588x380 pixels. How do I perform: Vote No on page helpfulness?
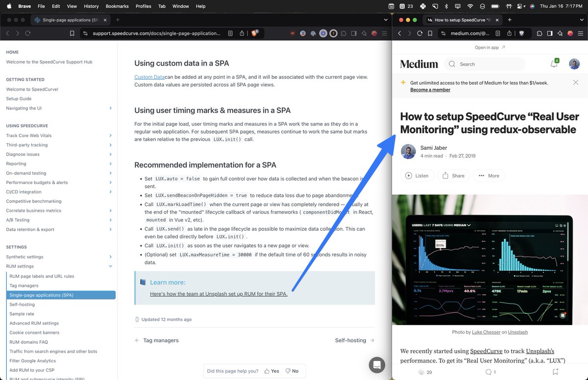tap(292, 371)
